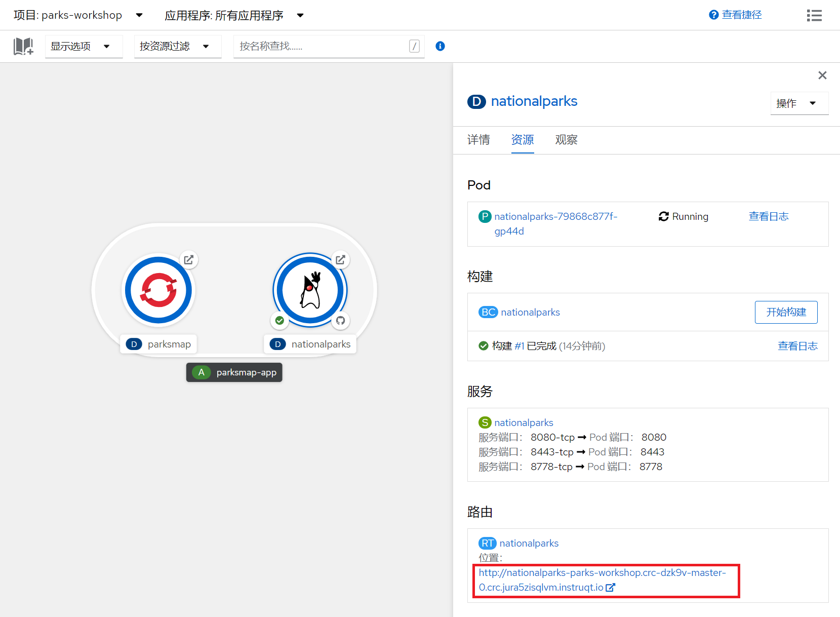
Task: Click inside the 按名称查找 search field
Action: (324, 46)
